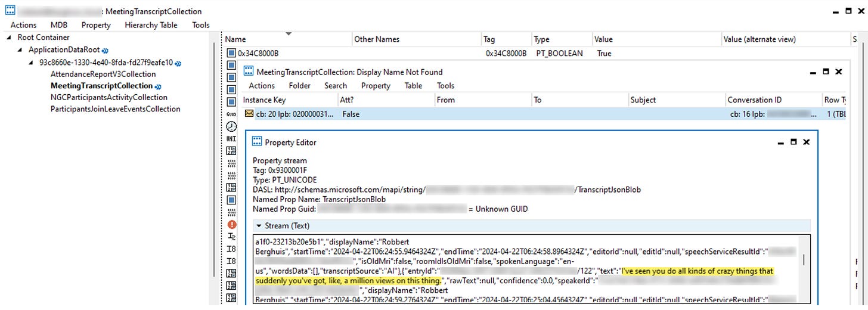The image size is (868, 310).
Task: Open the Hierarchy Table menu
Action: point(151,25)
